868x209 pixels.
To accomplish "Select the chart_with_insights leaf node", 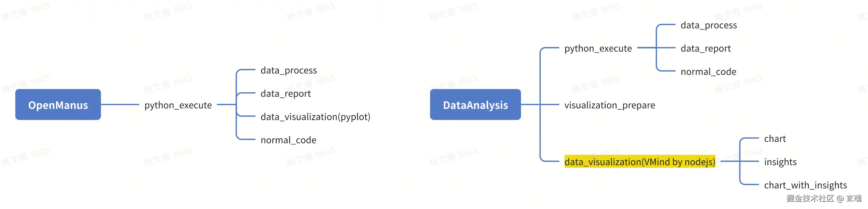I will point(805,185).
